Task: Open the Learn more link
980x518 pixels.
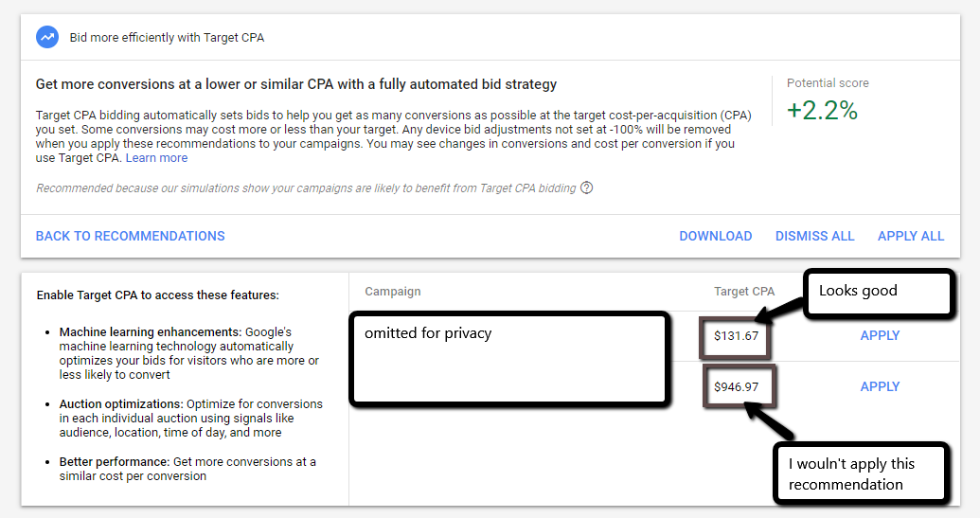Action: point(156,158)
